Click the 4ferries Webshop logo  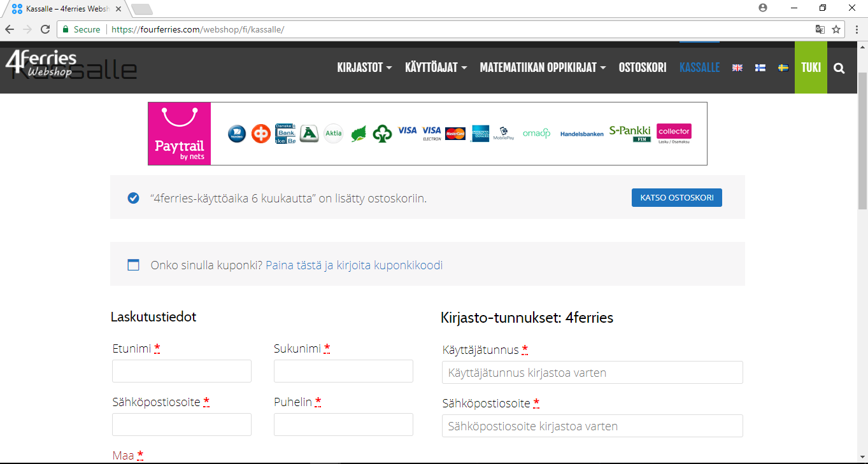pyautogui.click(x=41, y=64)
